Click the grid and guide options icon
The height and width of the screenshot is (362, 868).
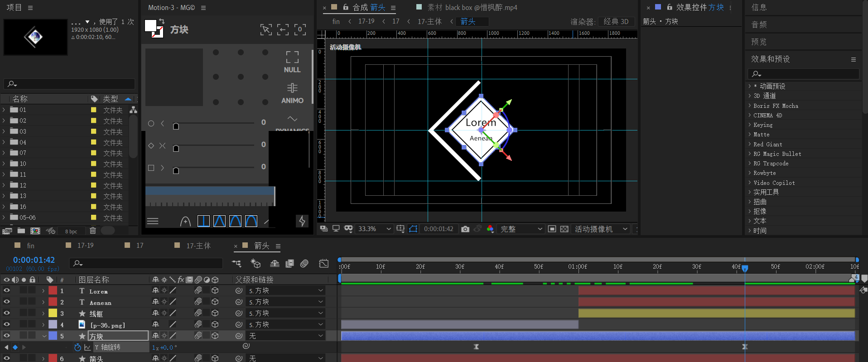pyautogui.click(x=400, y=229)
